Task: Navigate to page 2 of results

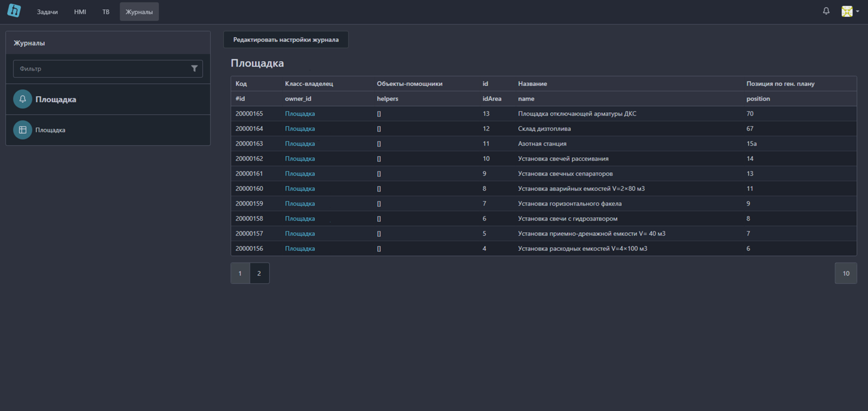Action: [x=259, y=273]
